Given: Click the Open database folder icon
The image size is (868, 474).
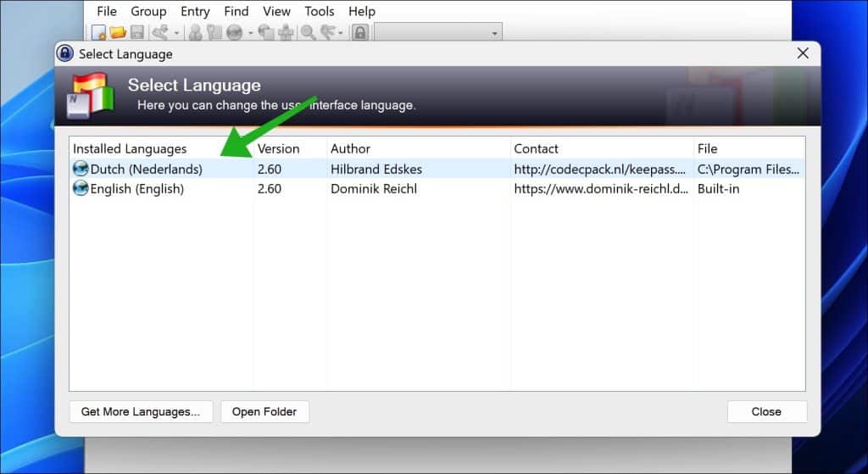Looking at the screenshot, I should (x=118, y=33).
